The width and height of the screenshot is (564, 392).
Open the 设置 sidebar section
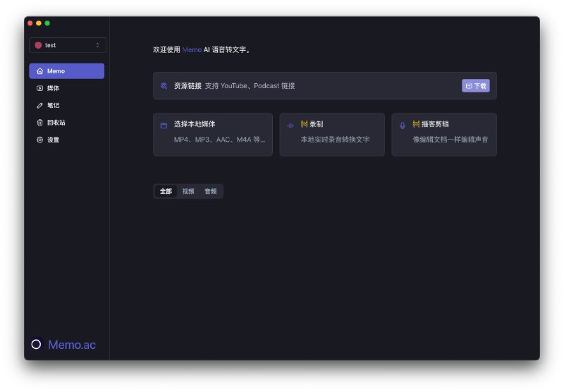[x=67, y=140]
